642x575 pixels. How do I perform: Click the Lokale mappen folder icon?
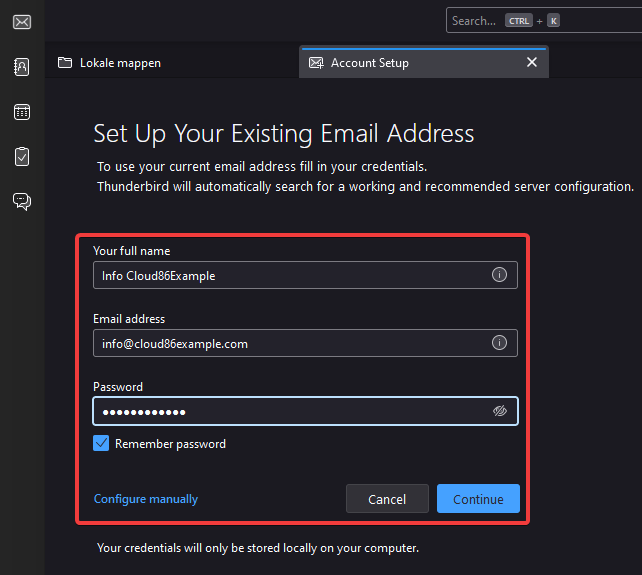click(x=65, y=63)
